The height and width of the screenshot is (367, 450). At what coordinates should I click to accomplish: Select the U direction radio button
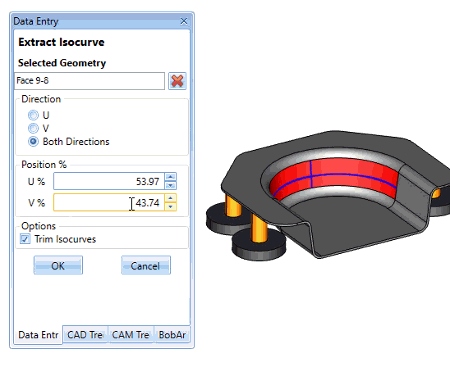pyautogui.click(x=33, y=115)
